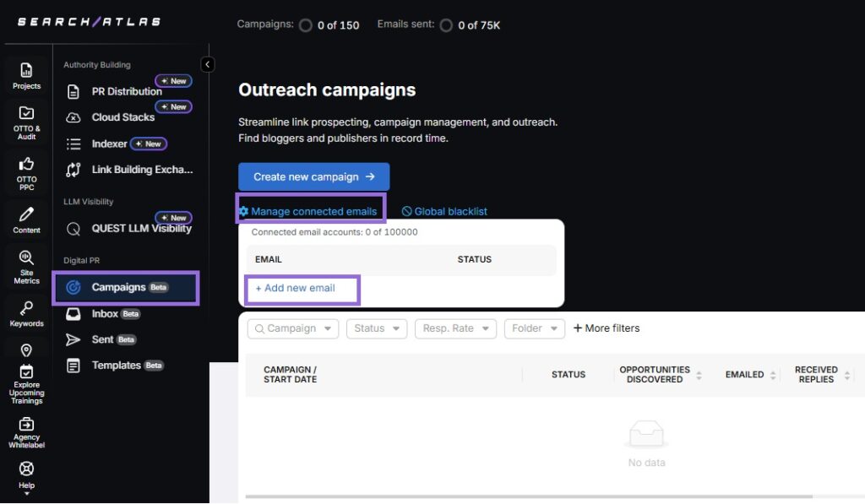Screen dimensions: 865x504
Task: Click the Sent paper plane icon
Action: [x=73, y=339]
